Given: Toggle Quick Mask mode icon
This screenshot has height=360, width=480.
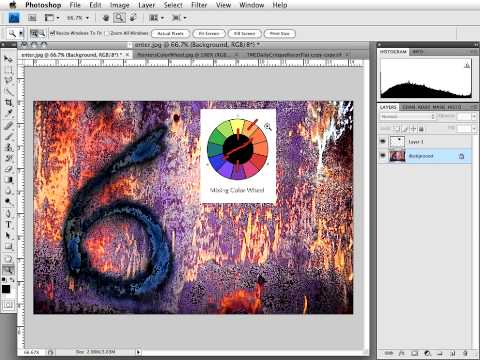Looking at the screenshot, I should [8, 305].
